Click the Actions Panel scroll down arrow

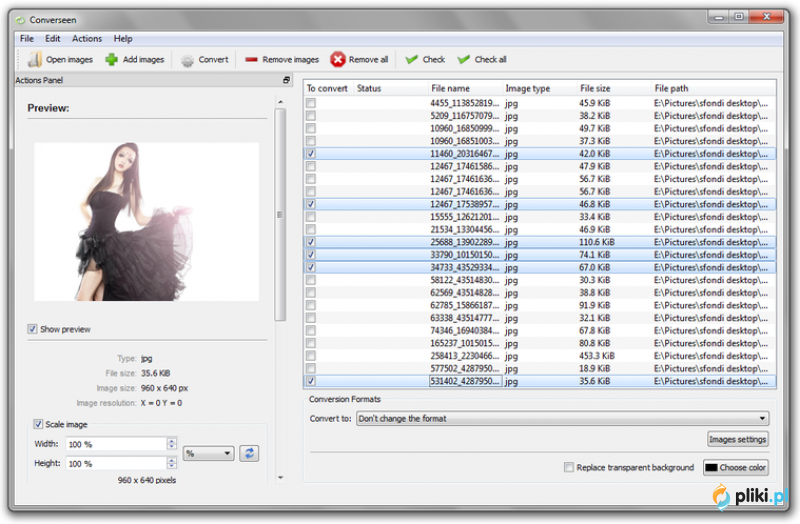tap(280, 478)
